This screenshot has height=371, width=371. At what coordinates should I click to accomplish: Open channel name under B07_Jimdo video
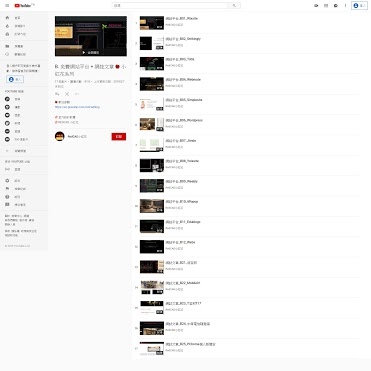(x=174, y=147)
